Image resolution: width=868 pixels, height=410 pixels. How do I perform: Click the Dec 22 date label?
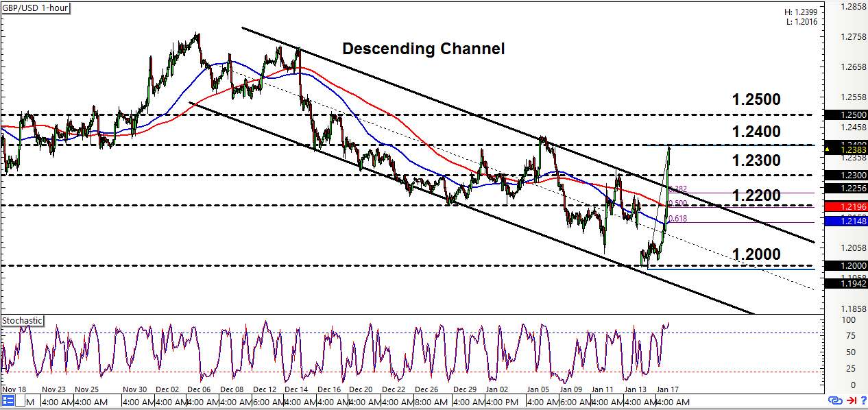point(393,389)
